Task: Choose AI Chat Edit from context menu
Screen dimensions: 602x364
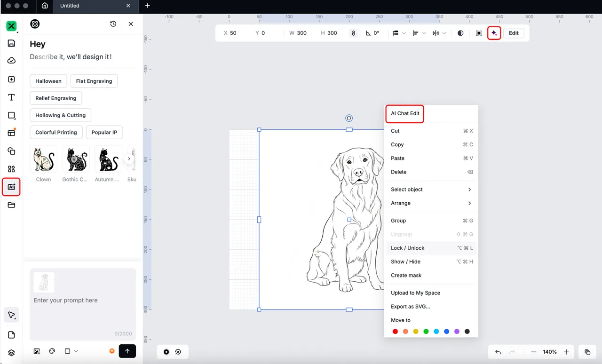Action: tap(405, 114)
